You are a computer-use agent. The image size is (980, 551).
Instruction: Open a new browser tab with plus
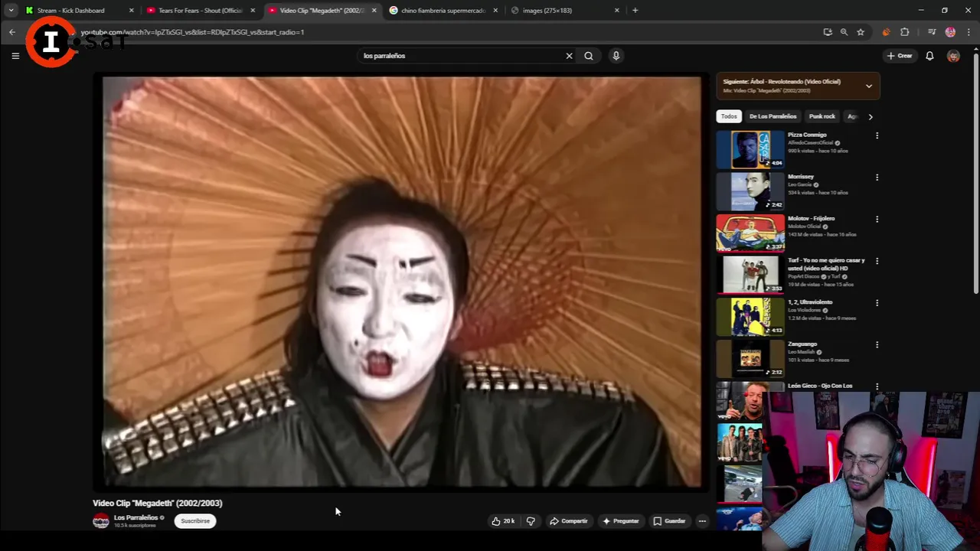click(x=635, y=11)
